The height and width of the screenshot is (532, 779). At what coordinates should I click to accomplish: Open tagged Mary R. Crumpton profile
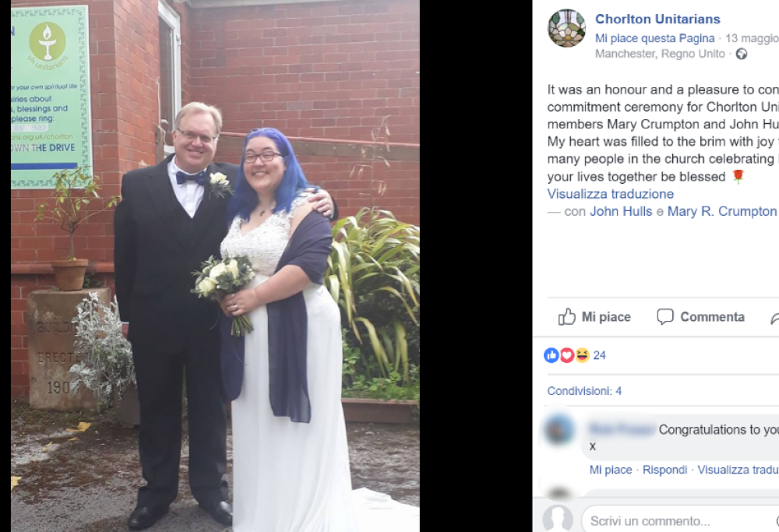(721, 211)
